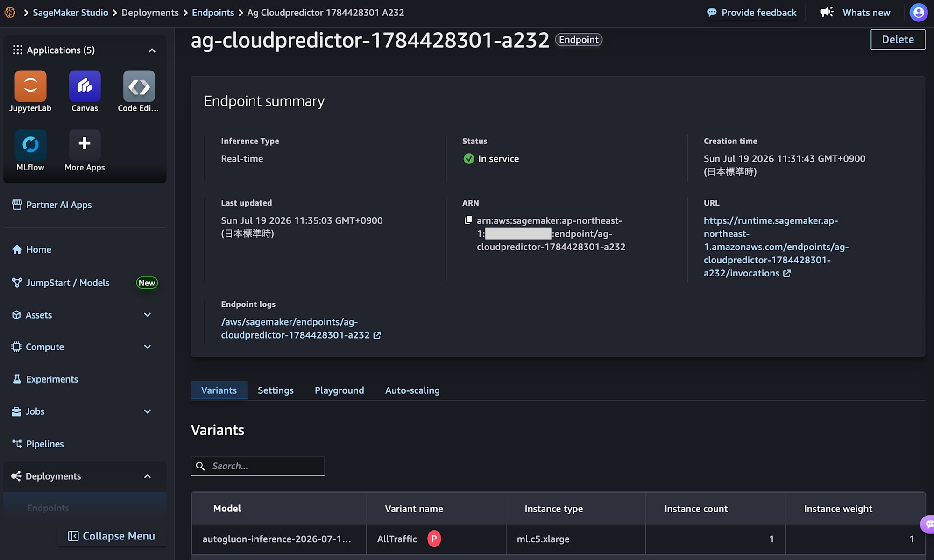Click the Provide feedback link
Screen dimensions: 934x560
(758, 13)
